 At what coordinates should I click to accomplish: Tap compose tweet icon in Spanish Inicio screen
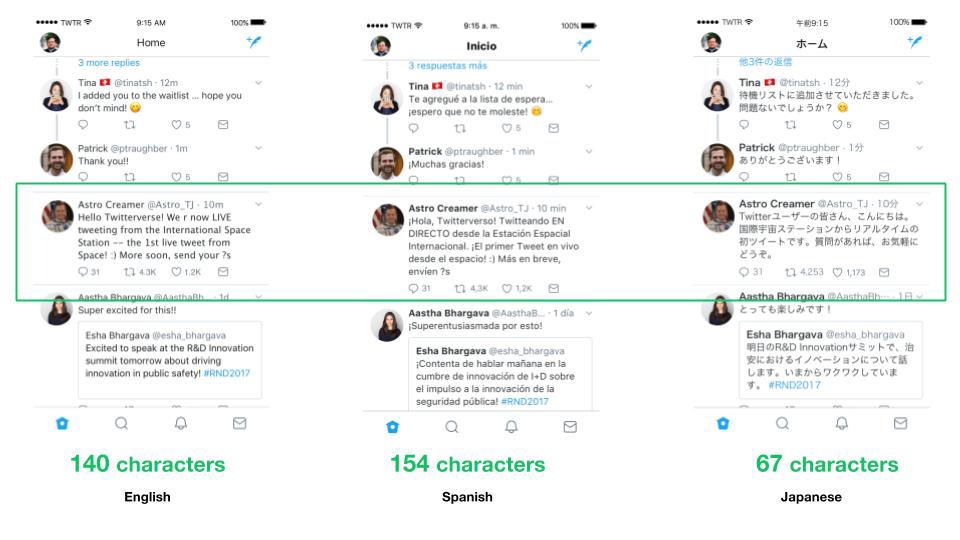click(x=584, y=45)
